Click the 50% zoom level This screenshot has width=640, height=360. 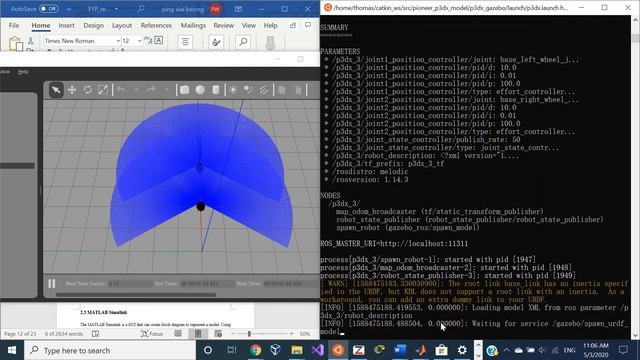(x=305, y=334)
